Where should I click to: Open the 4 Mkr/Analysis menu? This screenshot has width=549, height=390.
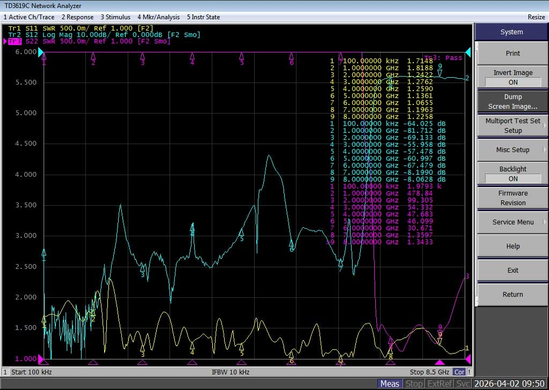coord(158,17)
